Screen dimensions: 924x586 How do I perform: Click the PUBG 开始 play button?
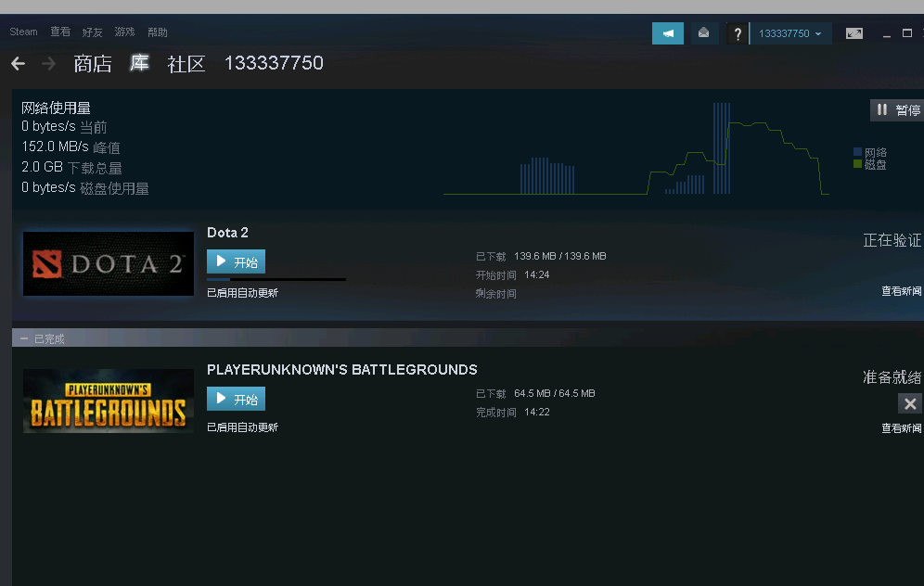[236, 399]
